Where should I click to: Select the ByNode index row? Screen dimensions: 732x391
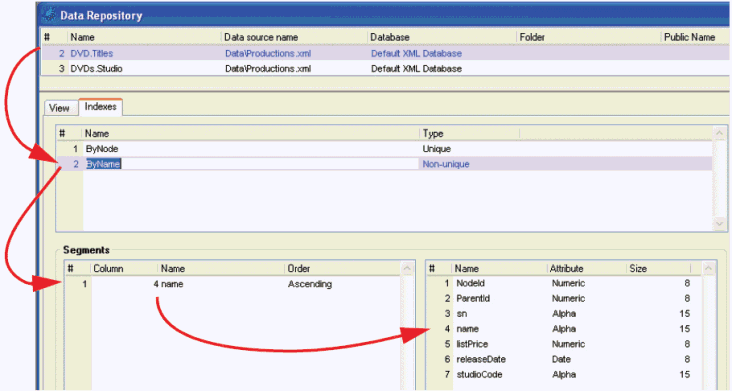pos(384,149)
